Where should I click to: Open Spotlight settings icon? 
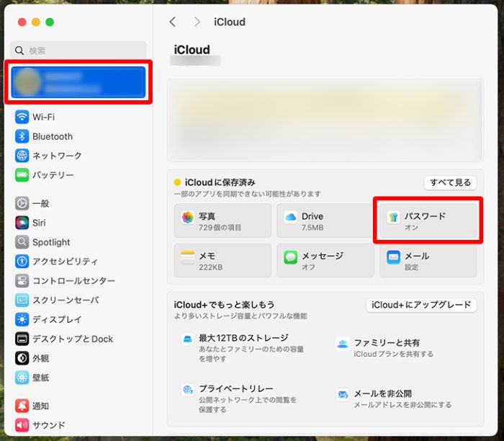click(22, 242)
